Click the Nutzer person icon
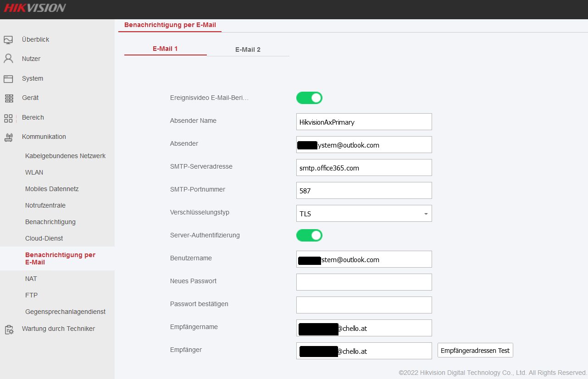The height and width of the screenshot is (379, 588). [8, 59]
